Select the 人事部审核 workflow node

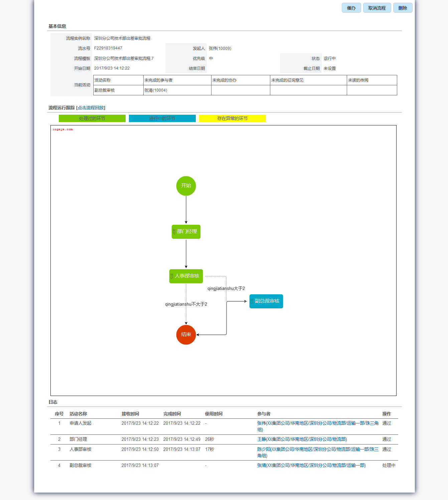click(x=186, y=276)
